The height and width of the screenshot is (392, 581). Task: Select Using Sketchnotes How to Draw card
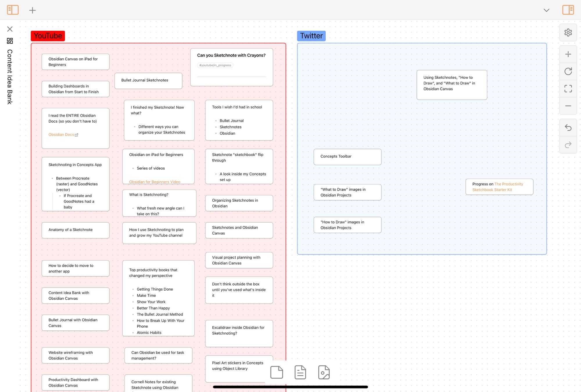pyautogui.click(x=452, y=85)
